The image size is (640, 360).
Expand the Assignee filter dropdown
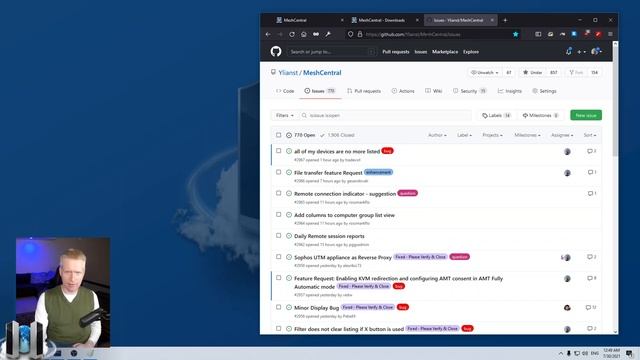click(x=562, y=135)
